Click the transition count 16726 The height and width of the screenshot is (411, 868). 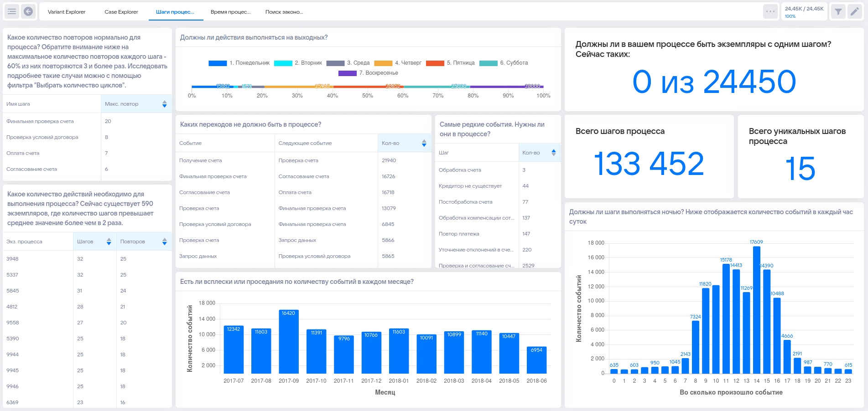pyautogui.click(x=389, y=176)
